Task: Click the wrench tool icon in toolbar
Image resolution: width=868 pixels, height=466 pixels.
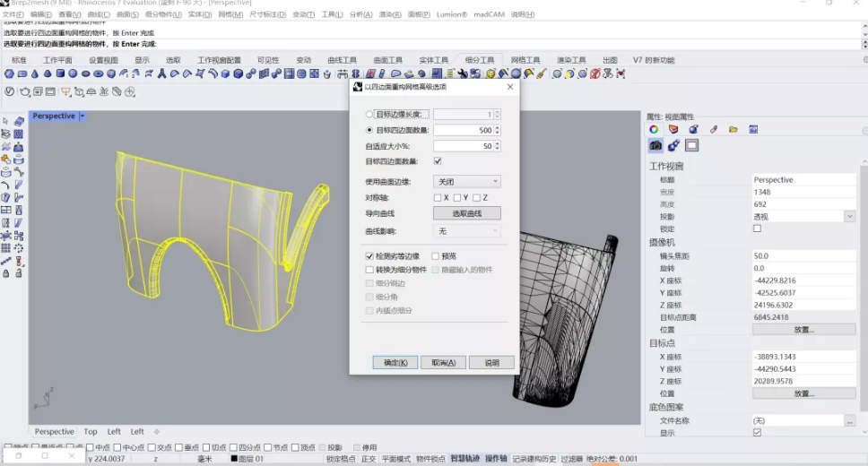Action: [462, 73]
